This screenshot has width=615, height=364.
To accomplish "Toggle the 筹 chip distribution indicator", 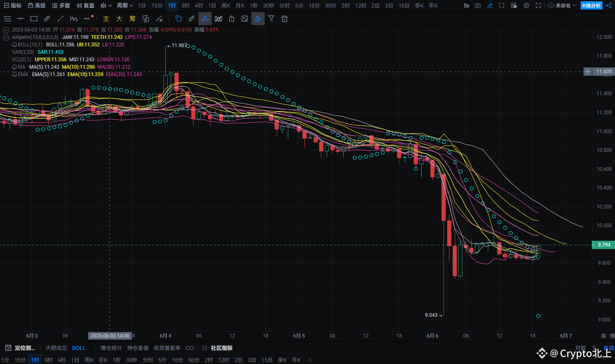I will (x=133, y=19).
